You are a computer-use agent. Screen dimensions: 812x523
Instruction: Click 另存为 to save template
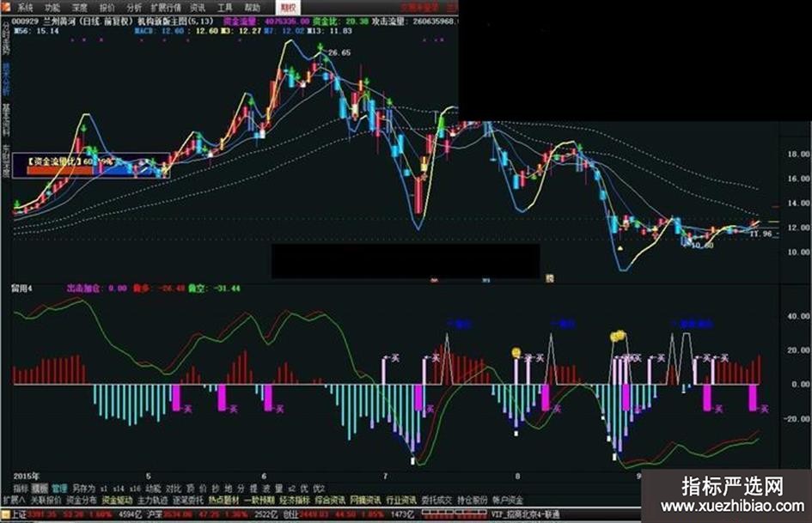[83, 489]
